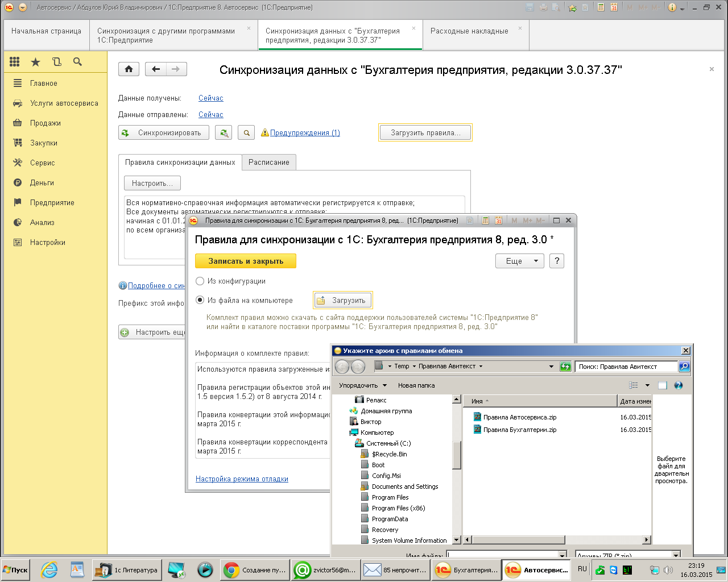Open view options dropdown arrow in file dialog
This screenshot has height=582, width=728.
tap(647, 385)
